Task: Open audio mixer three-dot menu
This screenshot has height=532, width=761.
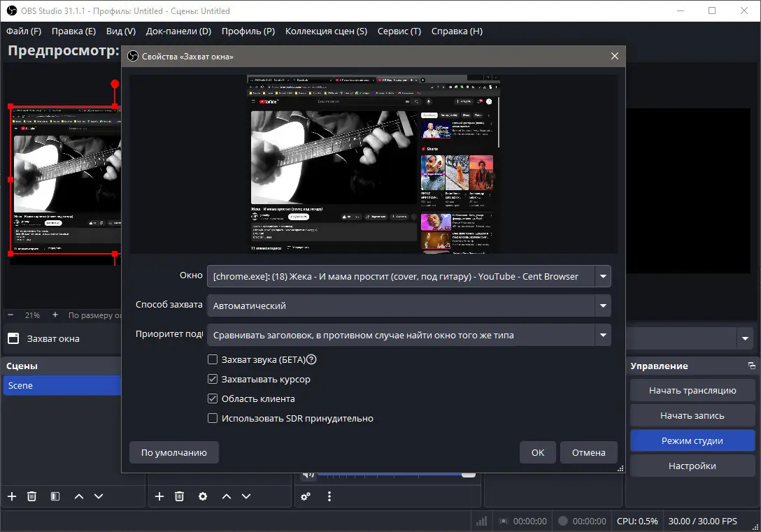Action: coord(329,496)
